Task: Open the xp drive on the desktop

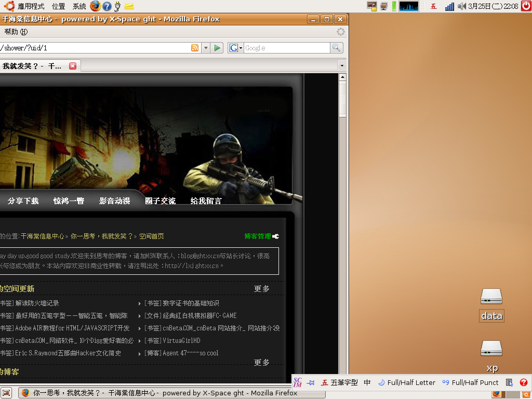Action: (491, 356)
